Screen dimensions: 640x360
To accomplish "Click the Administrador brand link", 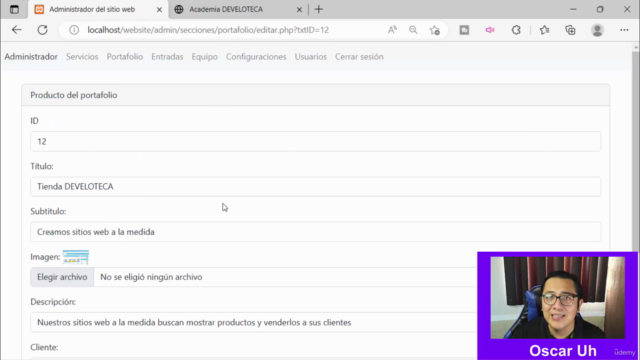I will (x=31, y=57).
